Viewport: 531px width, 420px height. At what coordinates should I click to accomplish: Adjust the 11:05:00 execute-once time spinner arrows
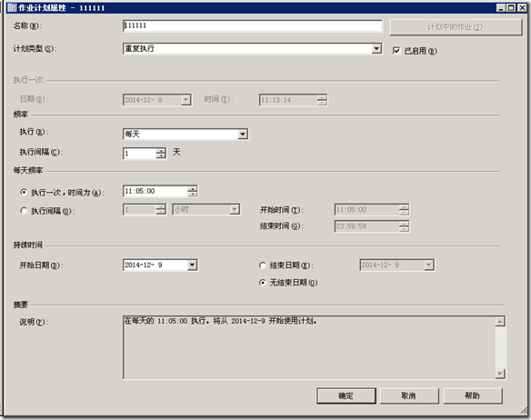coord(193,192)
